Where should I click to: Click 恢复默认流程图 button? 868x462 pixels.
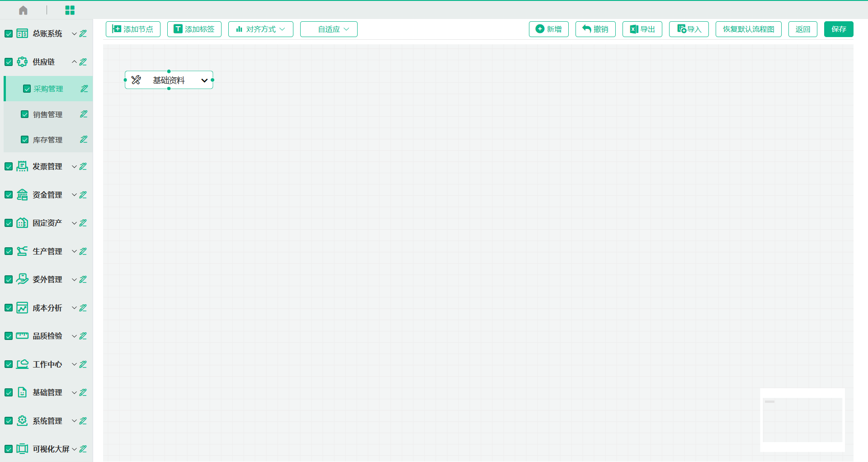click(x=749, y=29)
